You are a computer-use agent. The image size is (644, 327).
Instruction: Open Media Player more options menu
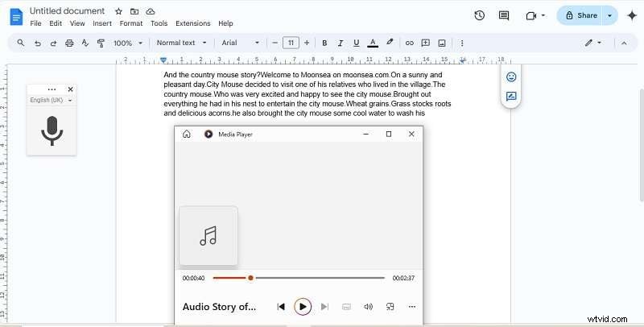[x=412, y=306]
